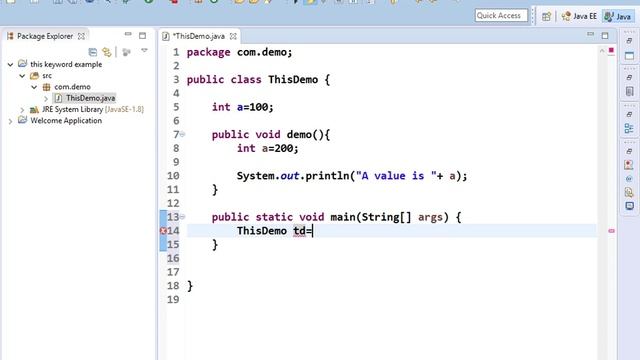Click 'int a=200;' on line 8
Viewport: 640px width, 360px height.
268,148
